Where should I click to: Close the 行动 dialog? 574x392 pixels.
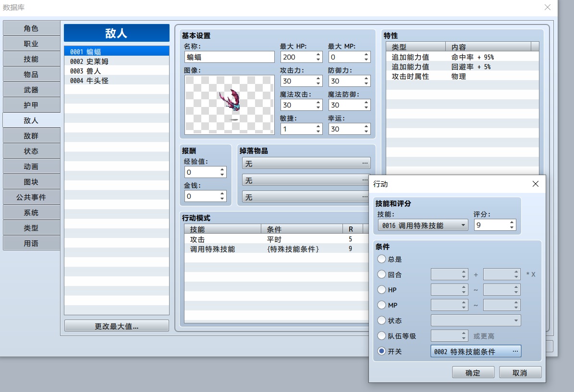click(x=535, y=184)
